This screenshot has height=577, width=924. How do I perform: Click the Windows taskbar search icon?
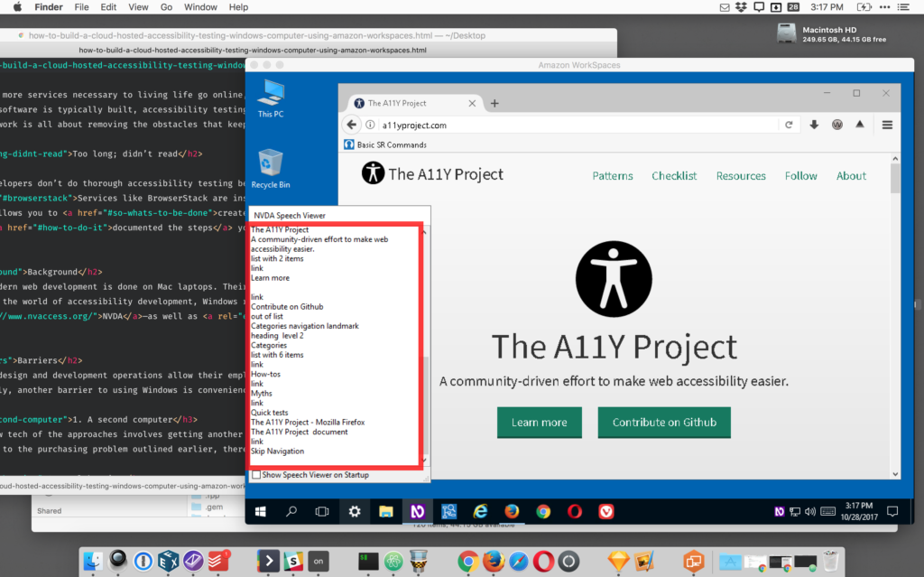click(291, 511)
